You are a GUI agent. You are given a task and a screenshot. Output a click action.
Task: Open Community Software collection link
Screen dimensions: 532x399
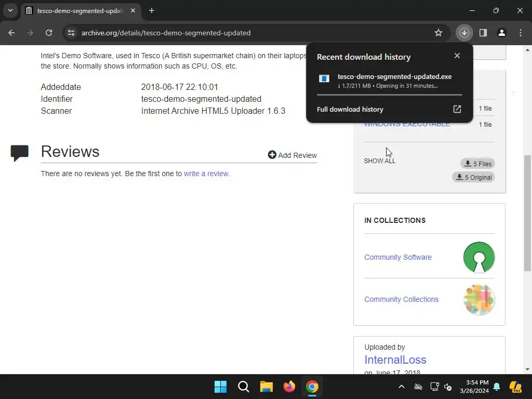(398, 257)
